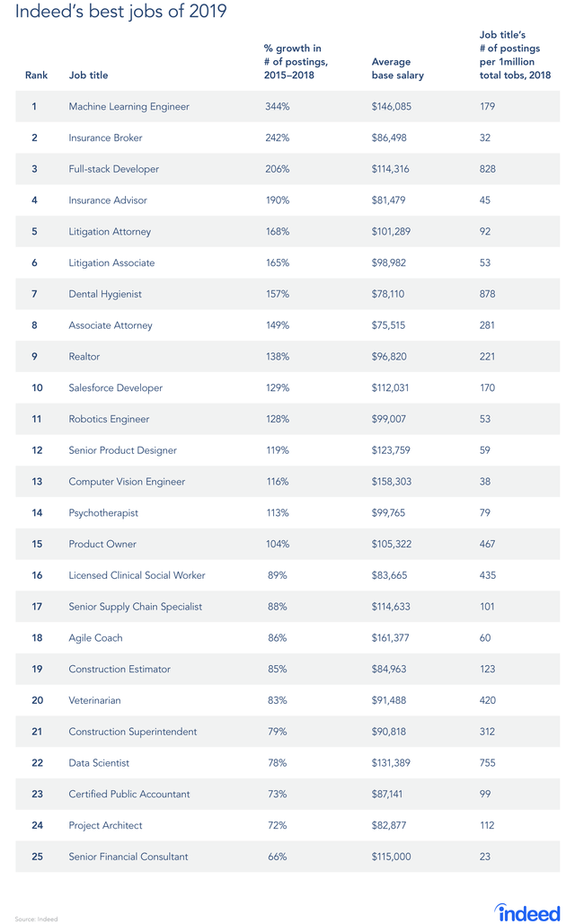
Task: Click the 878 postings value
Action: coord(488,295)
